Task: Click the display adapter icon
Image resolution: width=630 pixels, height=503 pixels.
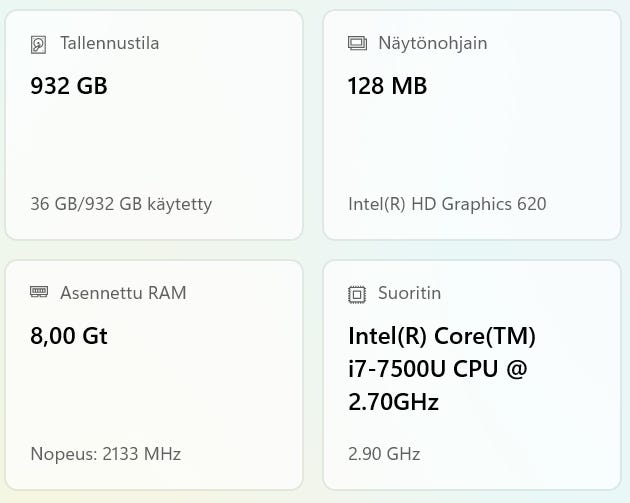Action: 357,43
